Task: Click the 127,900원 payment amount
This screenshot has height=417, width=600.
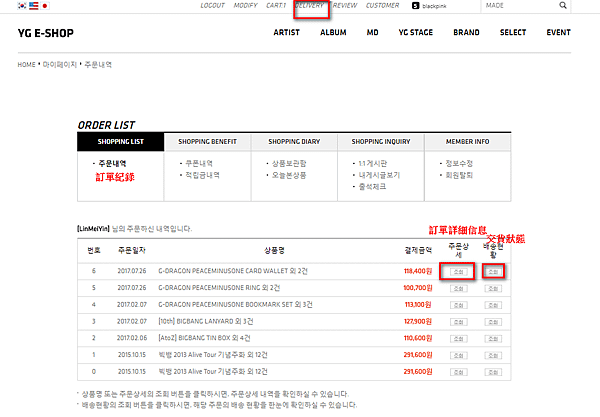Action: (418, 321)
